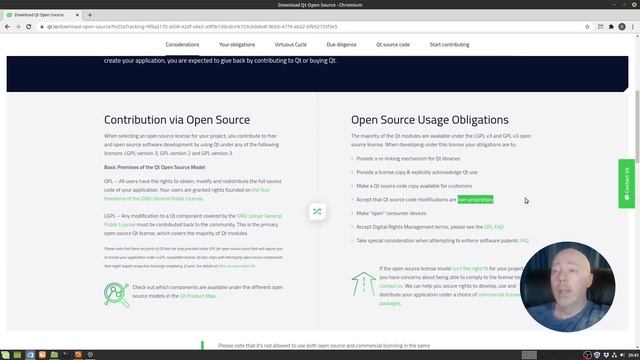Viewport: 640px width, 360px height.
Task: Click the highlighted 'non-proprietary' text
Action: (476, 200)
